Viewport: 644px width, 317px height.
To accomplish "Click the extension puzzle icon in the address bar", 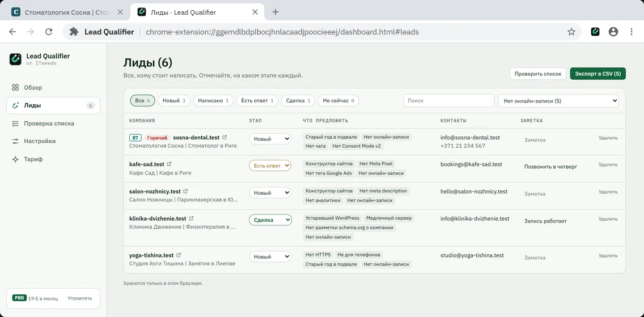I will [74, 32].
